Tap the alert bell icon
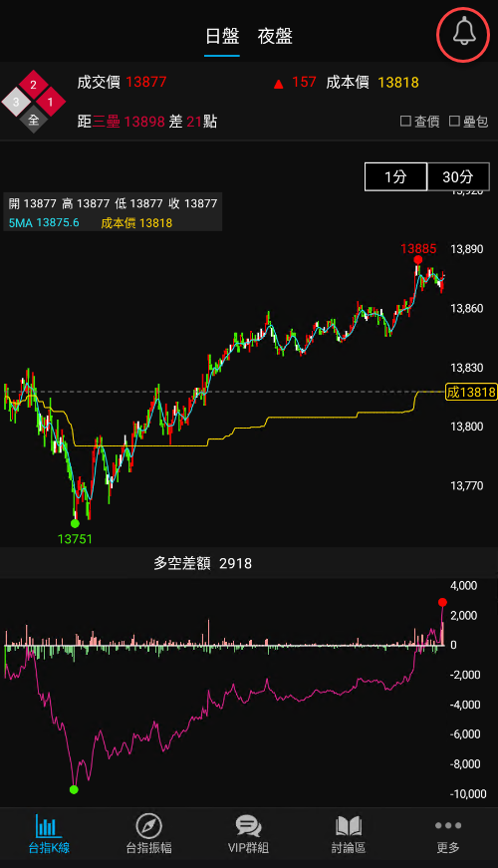Screen dimensions: 498x868 [464, 34]
